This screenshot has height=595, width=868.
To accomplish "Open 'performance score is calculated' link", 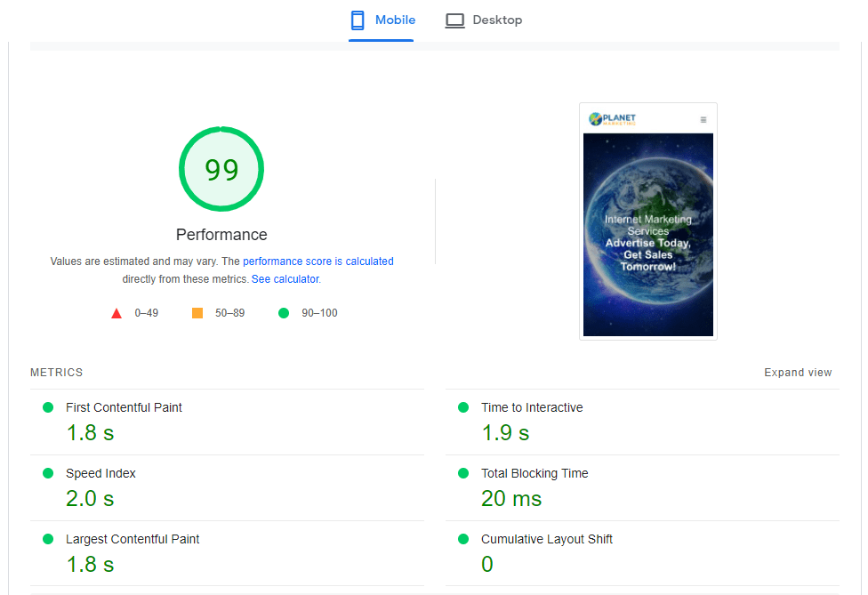I will [x=317, y=261].
